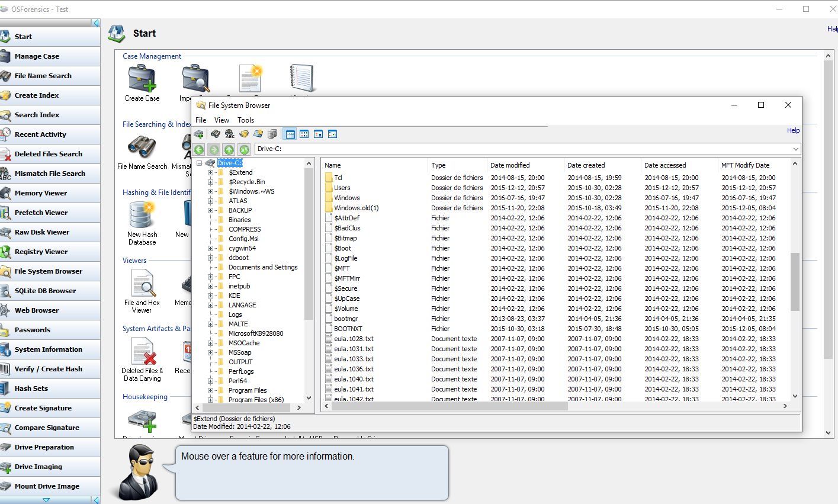Collapse the Drive-C: root tree node
The image size is (838, 504).
click(x=200, y=163)
